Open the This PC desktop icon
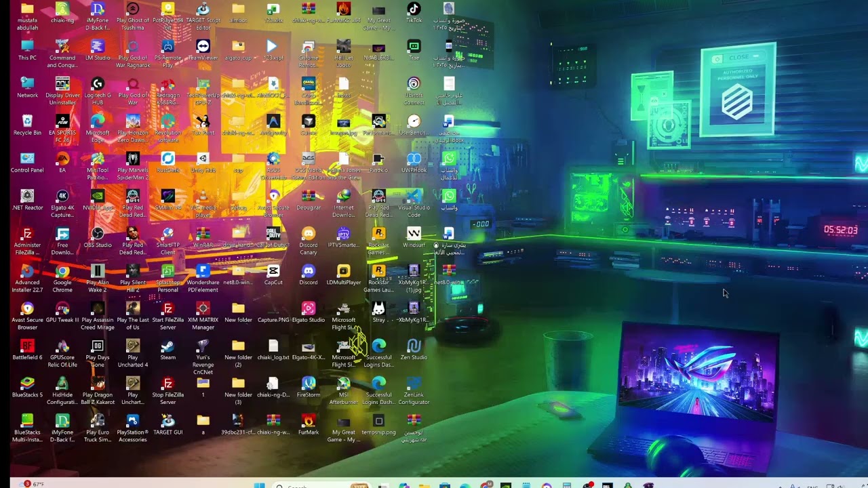 (x=27, y=50)
